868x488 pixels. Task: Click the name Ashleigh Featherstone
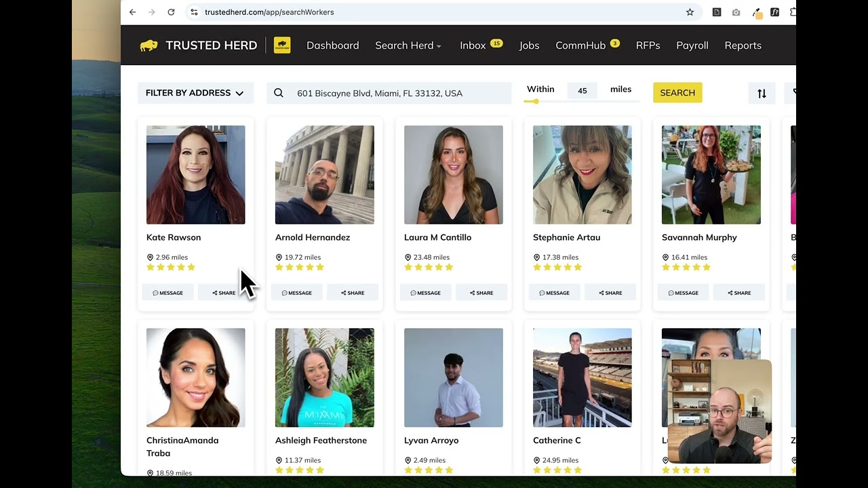point(321,441)
